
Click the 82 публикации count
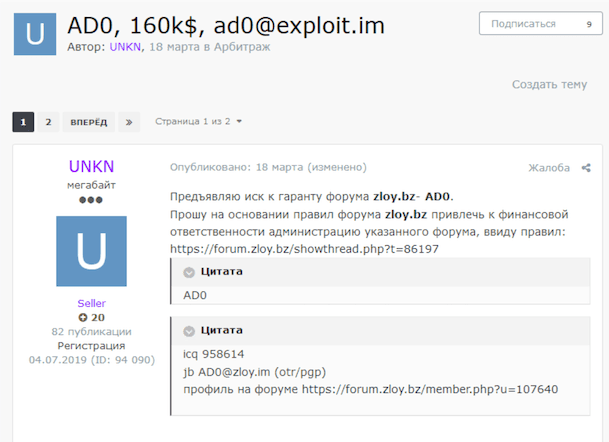pyautogui.click(x=91, y=332)
